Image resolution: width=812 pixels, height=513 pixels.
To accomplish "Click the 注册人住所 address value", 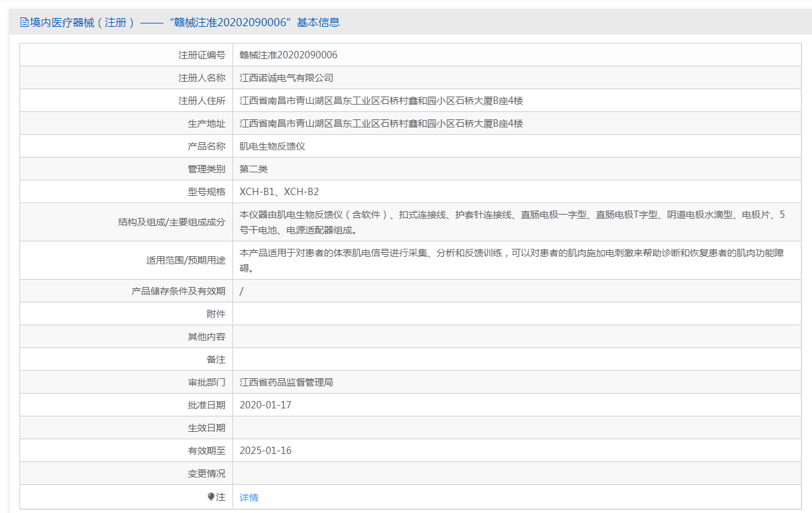I will coord(381,101).
